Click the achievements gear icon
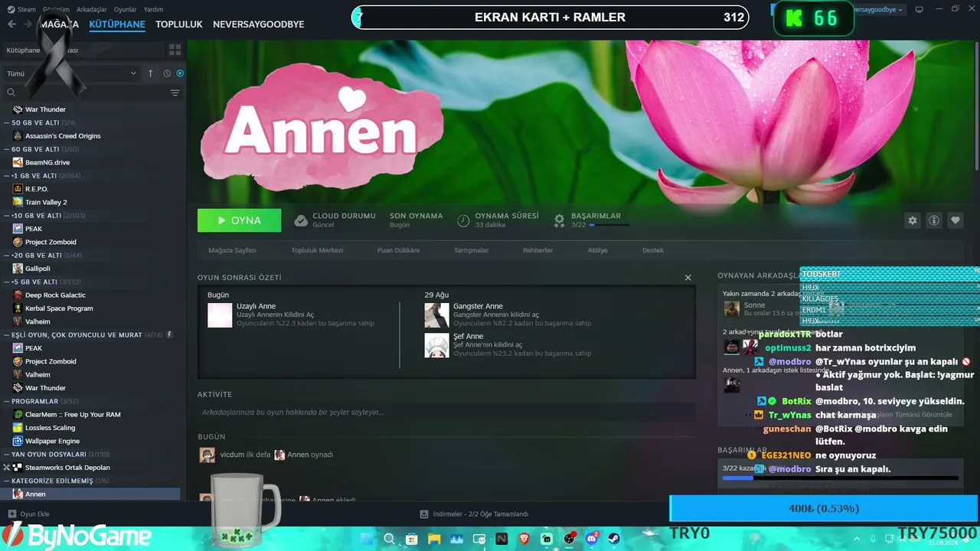 [560, 220]
